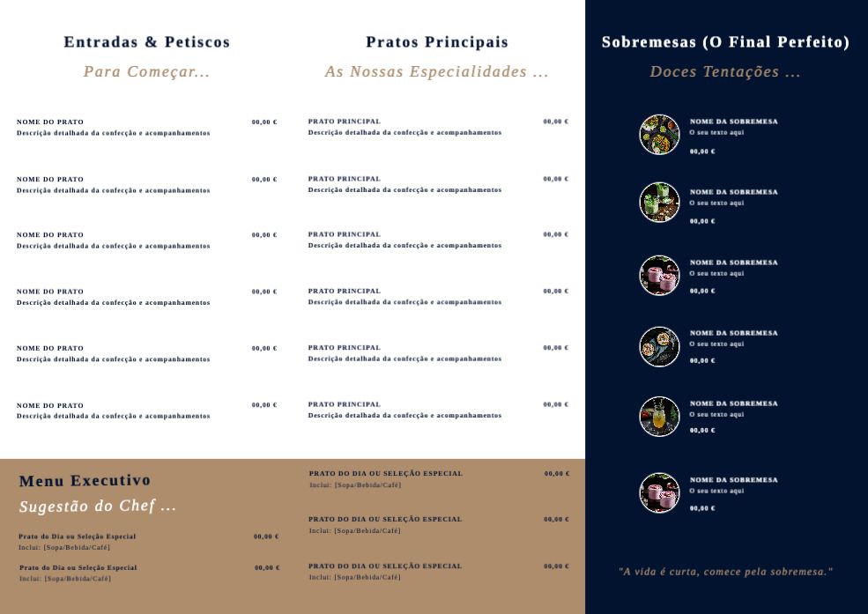The width and height of the screenshot is (868, 614).
Task: Click the tacos on blue plate thumbnail
Action: (659, 346)
